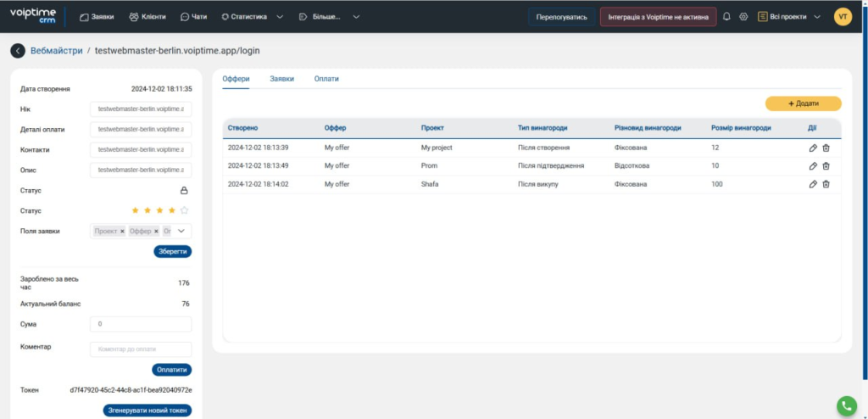Set rating to first star
Screen dimensions: 868x419
(135, 210)
